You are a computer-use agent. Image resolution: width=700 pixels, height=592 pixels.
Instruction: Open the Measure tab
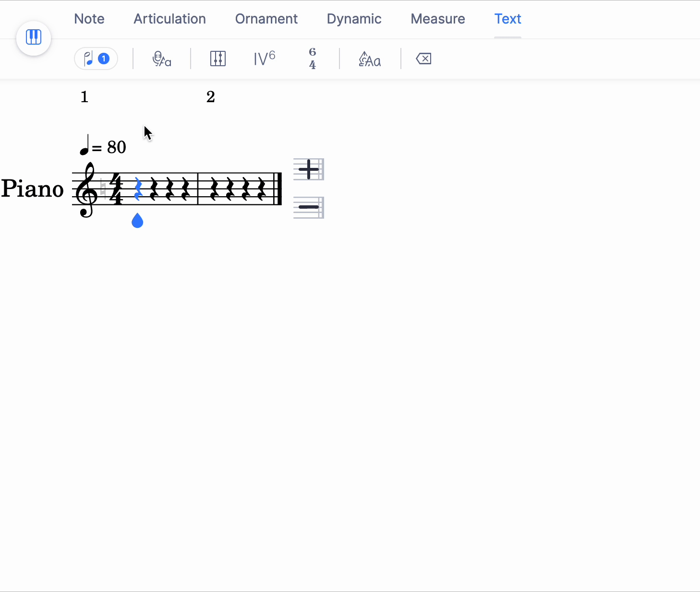(x=438, y=19)
